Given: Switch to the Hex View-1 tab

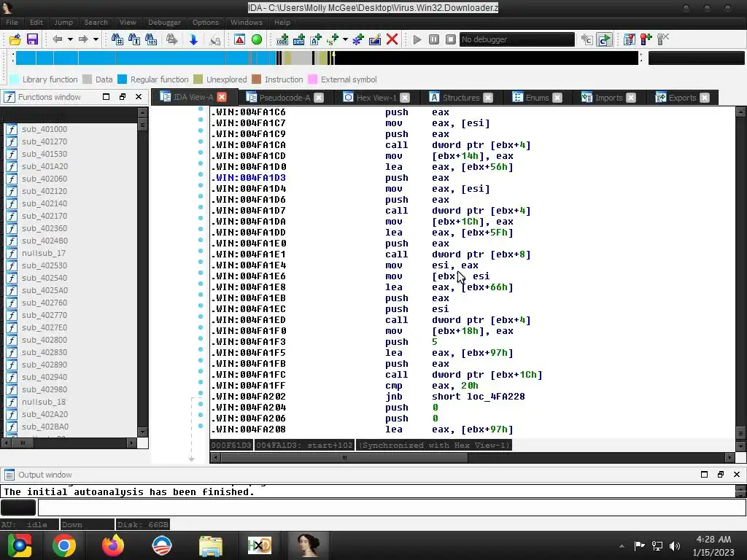Looking at the screenshot, I should (x=376, y=98).
